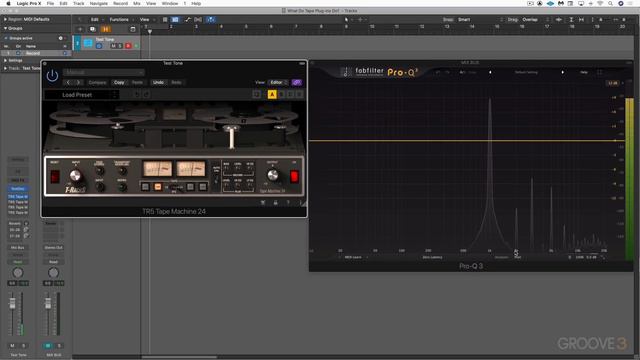Enable Flex view icon in tracks toolbar
The width and height of the screenshot is (640, 360).
point(198,20)
